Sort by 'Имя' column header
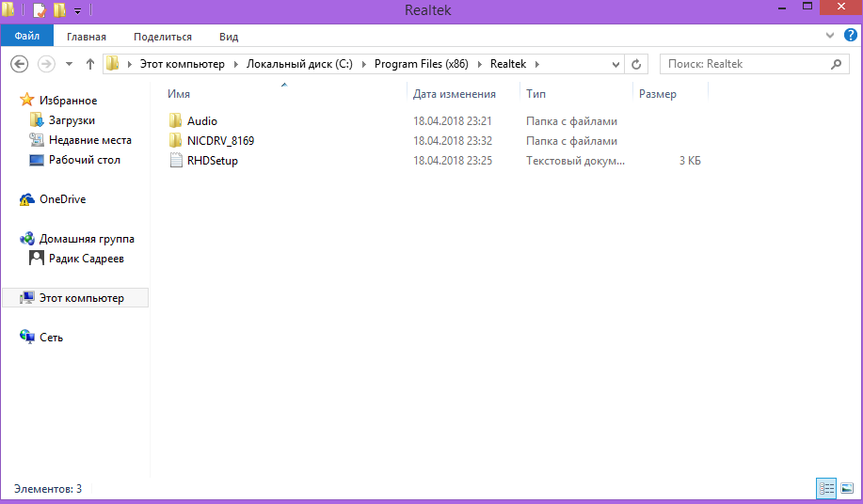The width and height of the screenshot is (863, 504). (178, 94)
